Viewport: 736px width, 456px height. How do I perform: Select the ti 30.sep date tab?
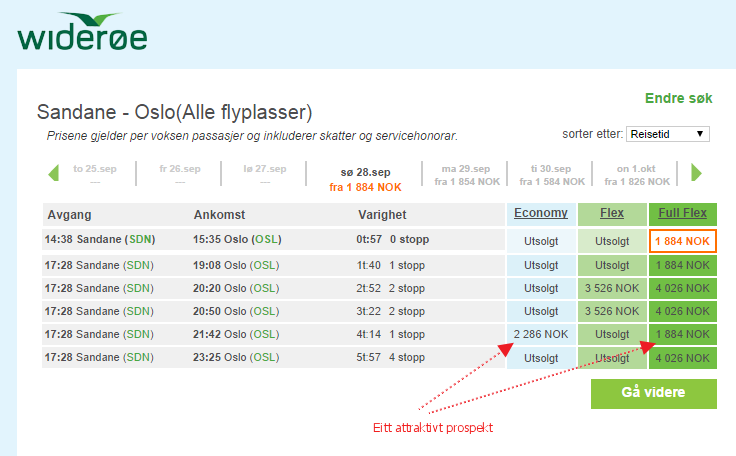tap(552, 175)
